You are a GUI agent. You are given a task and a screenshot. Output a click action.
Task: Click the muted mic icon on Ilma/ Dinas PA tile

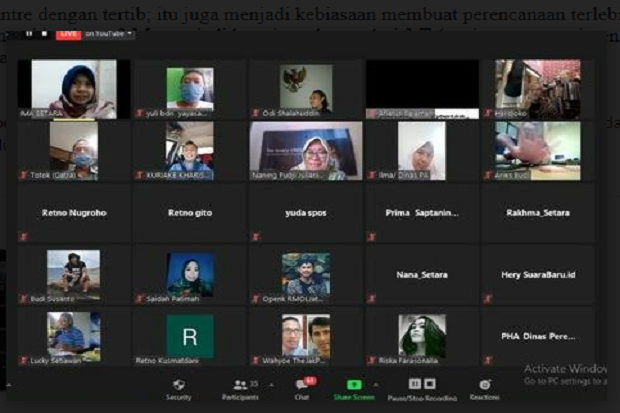[371, 175]
